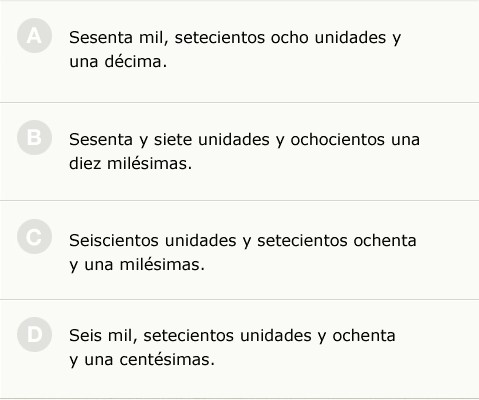Image resolution: width=479 pixels, height=400 pixels.
Task: Click the 'diez milésimas.' line of answer B
Action: pyautogui.click(x=130, y=163)
